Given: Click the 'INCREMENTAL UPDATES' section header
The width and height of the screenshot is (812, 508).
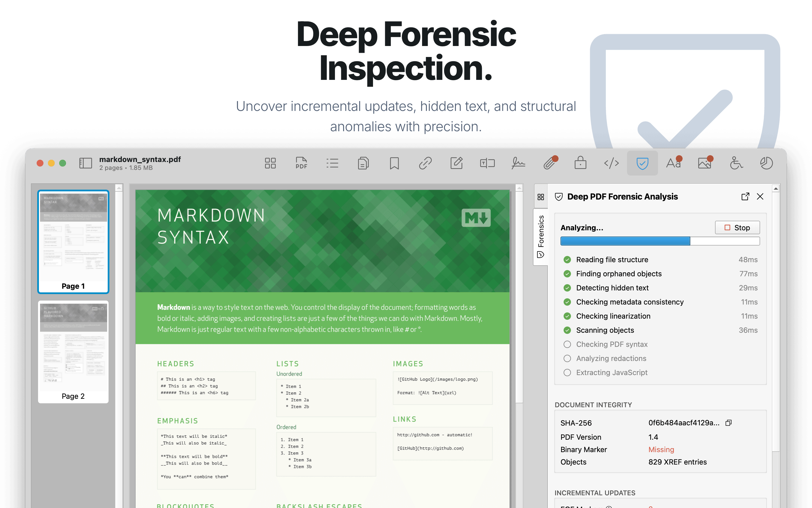Looking at the screenshot, I should coord(595,492).
